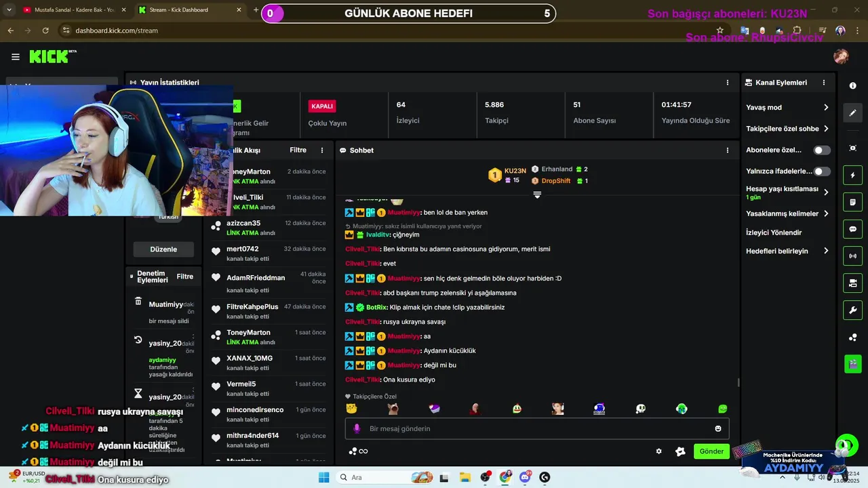This screenshot has width=868, height=488.
Task: Open Windows Start menu
Action: 323,477
